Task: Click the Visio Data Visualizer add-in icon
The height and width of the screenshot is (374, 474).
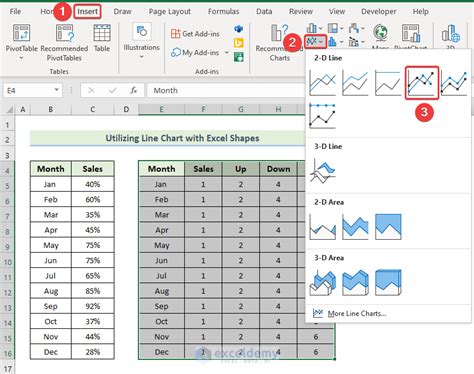Action: click(239, 29)
